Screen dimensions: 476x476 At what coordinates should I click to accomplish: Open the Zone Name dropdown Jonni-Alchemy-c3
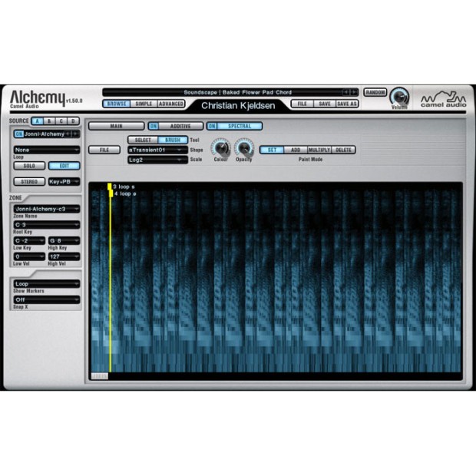(47, 209)
